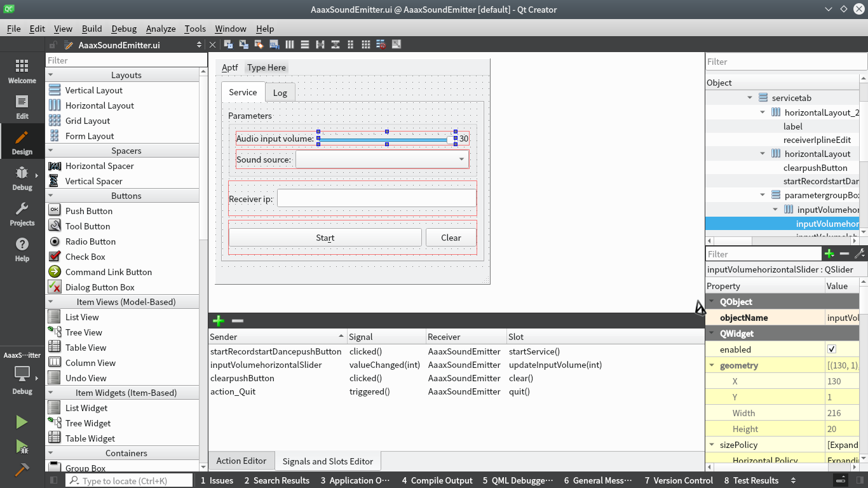The width and height of the screenshot is (868, 488).
Task: Open the Aptf menu in the form
Action: point(230,67)
